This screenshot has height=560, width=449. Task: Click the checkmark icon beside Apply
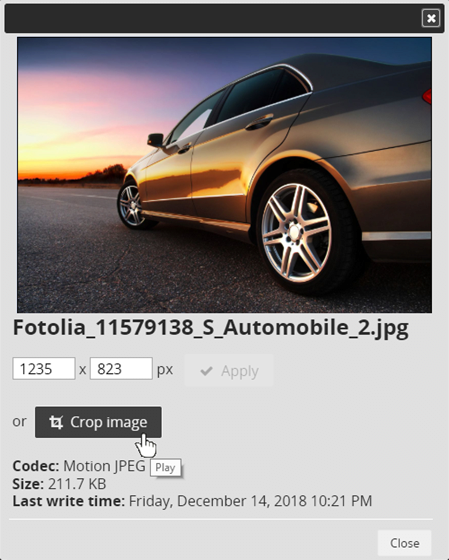pyautogui.click(x=206, y=371)
